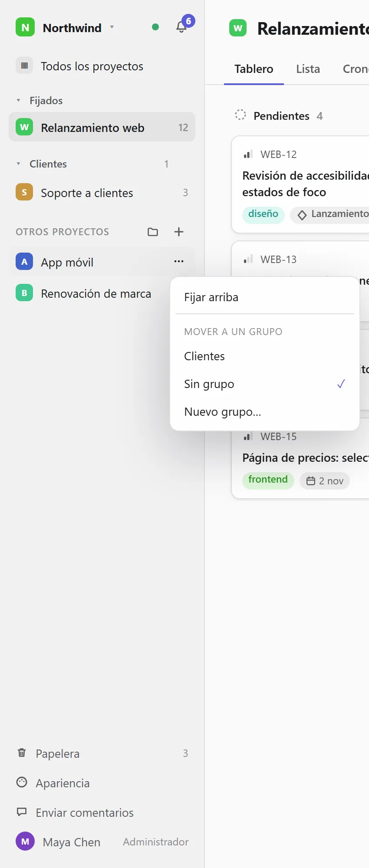Click the purple M avatar of Maya Chen

click(x=25, y=842)
